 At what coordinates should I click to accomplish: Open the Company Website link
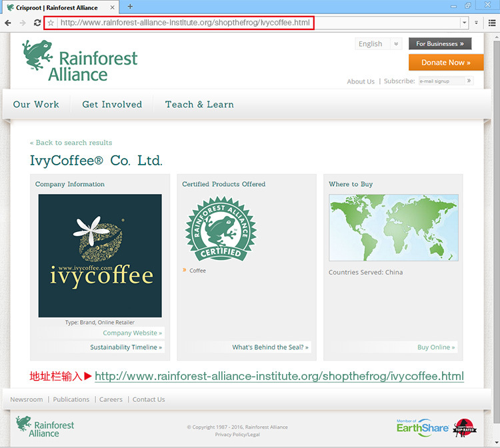click(133, 333)
